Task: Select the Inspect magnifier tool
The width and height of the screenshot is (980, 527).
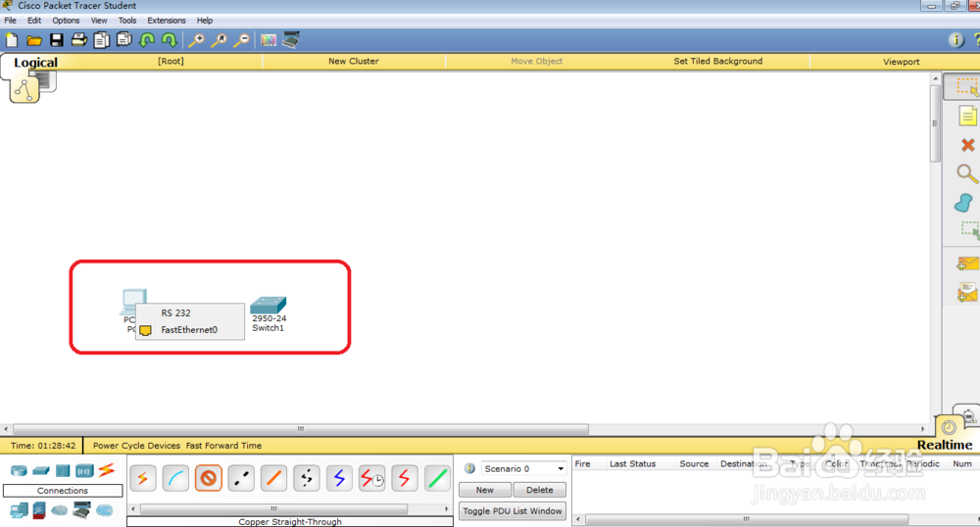Action: point(967,173)
